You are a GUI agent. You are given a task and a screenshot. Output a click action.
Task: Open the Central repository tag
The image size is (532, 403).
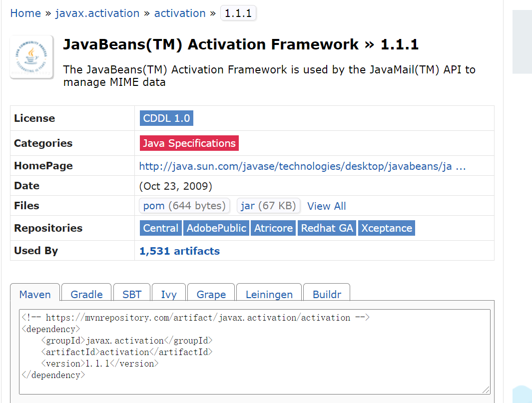pyautogui.click(x=161, y=228)
